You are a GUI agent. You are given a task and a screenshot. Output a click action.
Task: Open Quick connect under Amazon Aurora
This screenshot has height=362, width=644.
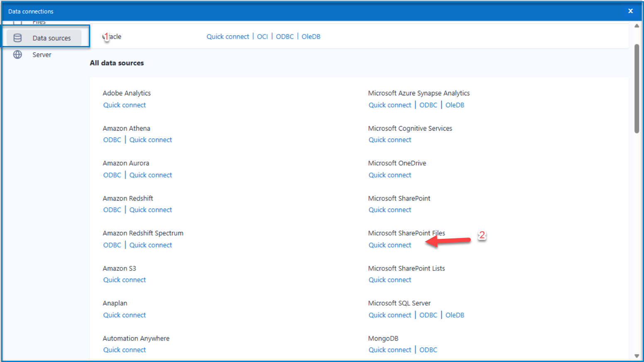pyautogui.click(x=151, y=175)
